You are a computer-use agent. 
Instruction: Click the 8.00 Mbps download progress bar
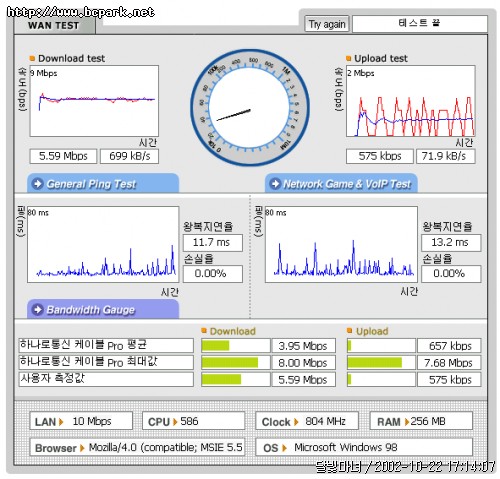236,363
